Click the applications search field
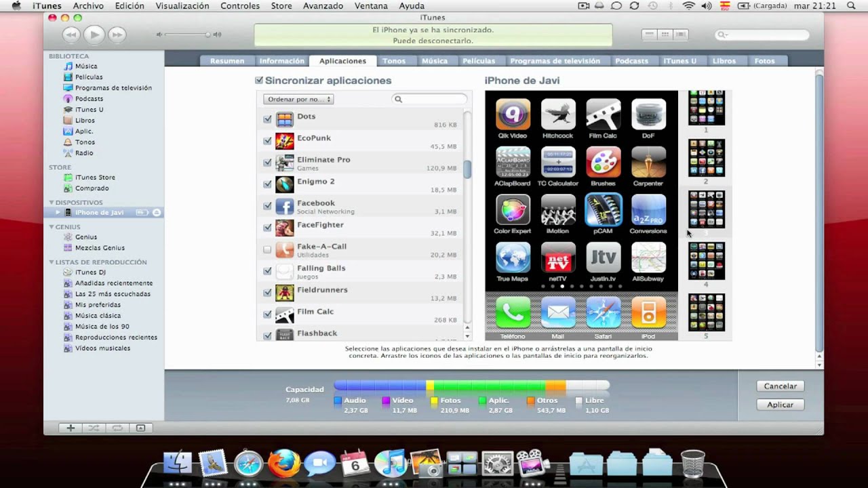This screenshot has height=488, width=868. tap(429, 99)
